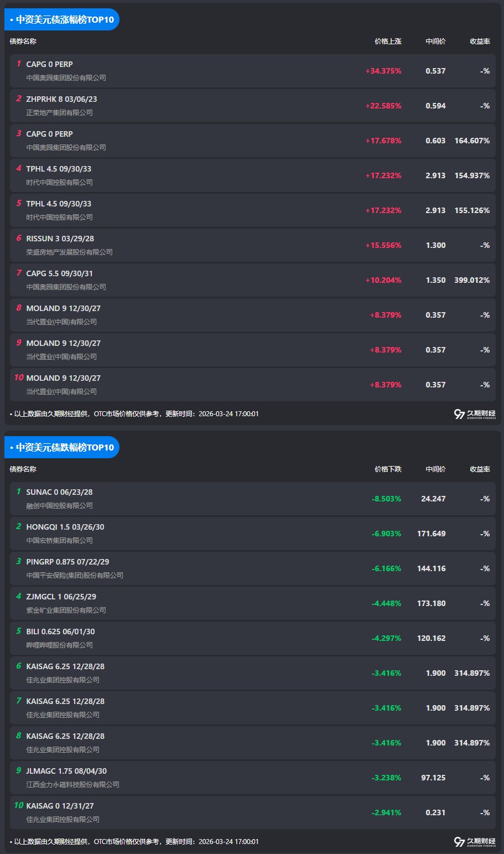504x854 pixels.
Task: Open the RISSUN 3 03/29/28 bond entry
Action: click(x=60, y=239)
